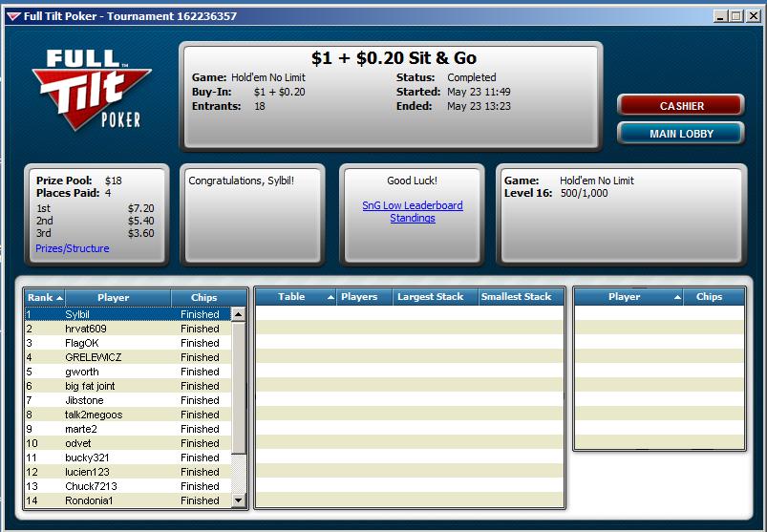Image resolution: width=767 pixels, height=532 pixels.
Task: Click the Ended May 23 13:23 time
Action: (x=479, y=106)
